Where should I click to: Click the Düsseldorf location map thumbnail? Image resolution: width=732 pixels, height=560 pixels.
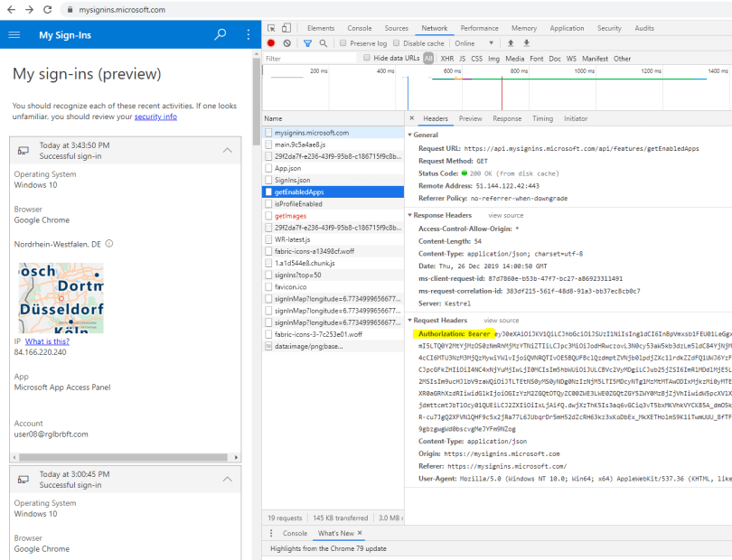click(61, 298)
